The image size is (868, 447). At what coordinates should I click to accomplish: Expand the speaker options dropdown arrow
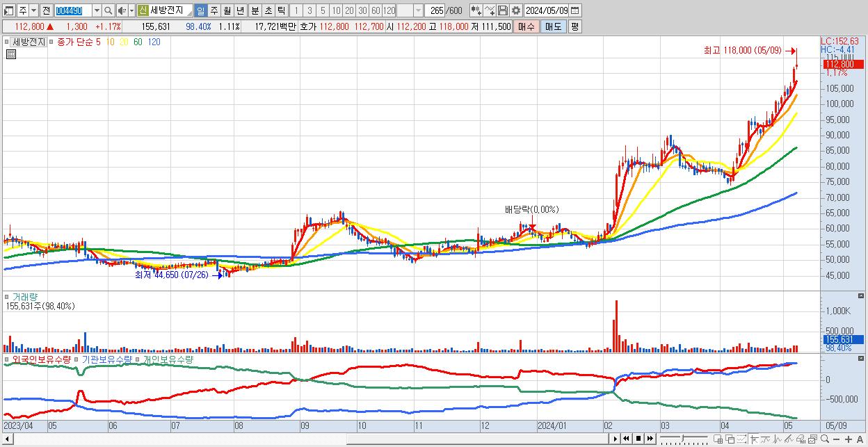tap(131, 10)
